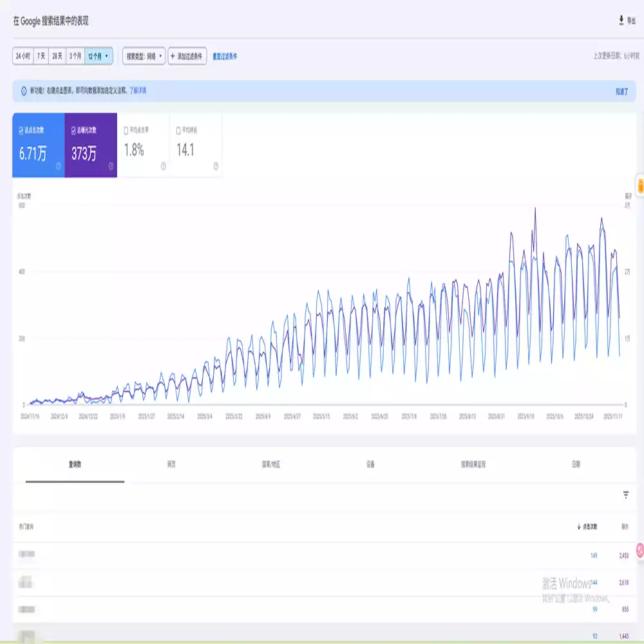Click the export download icon (导出)
Image resolution: width=644 pixels, height=644 pixels.
621,21
